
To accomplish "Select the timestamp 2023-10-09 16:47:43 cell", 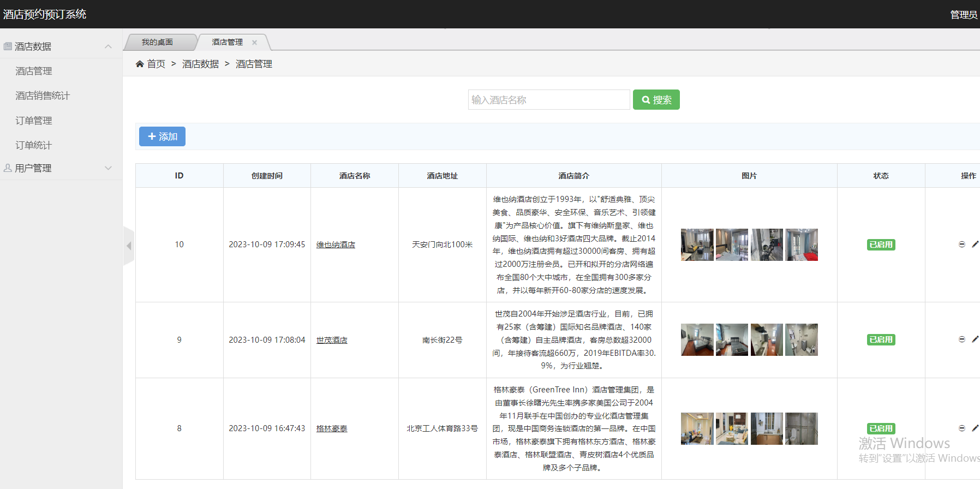I will pyautogui.click(x=267, y=428).
